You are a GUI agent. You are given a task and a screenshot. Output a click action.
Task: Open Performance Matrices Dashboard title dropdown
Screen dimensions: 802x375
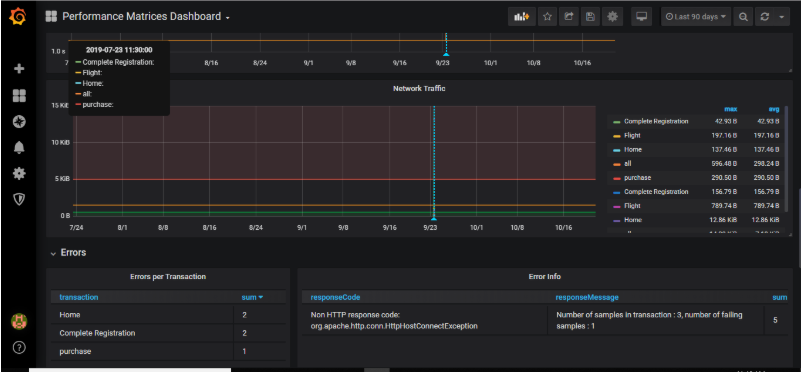[x=146, y=16]
